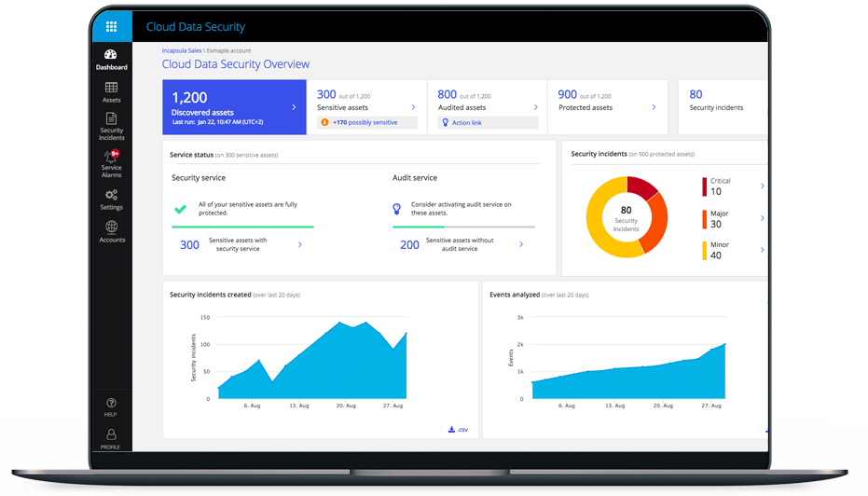Screen dimensions: 868x496
Task: Click the Audit service progress bar
Action: pos(464,227)
